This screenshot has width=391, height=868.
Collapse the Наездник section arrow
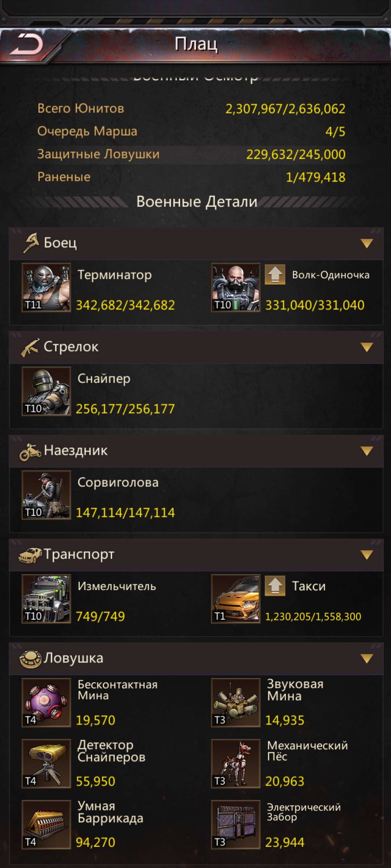(x=367, y=451)
